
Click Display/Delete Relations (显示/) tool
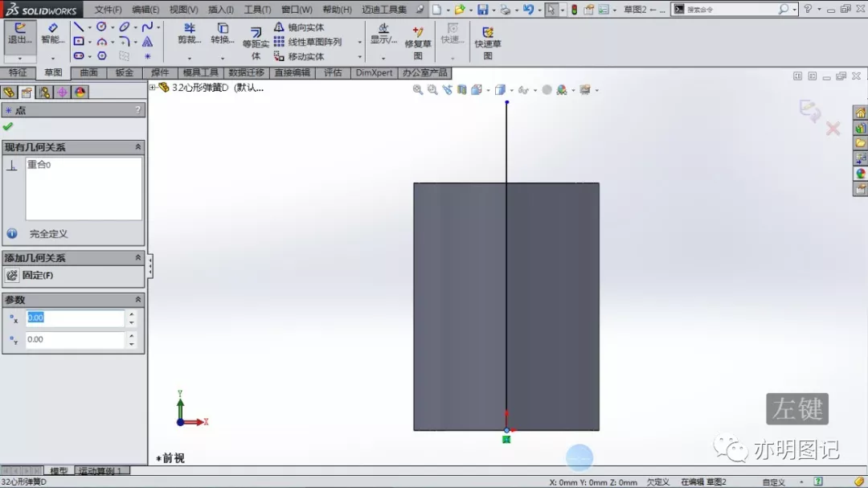(383, 34)
